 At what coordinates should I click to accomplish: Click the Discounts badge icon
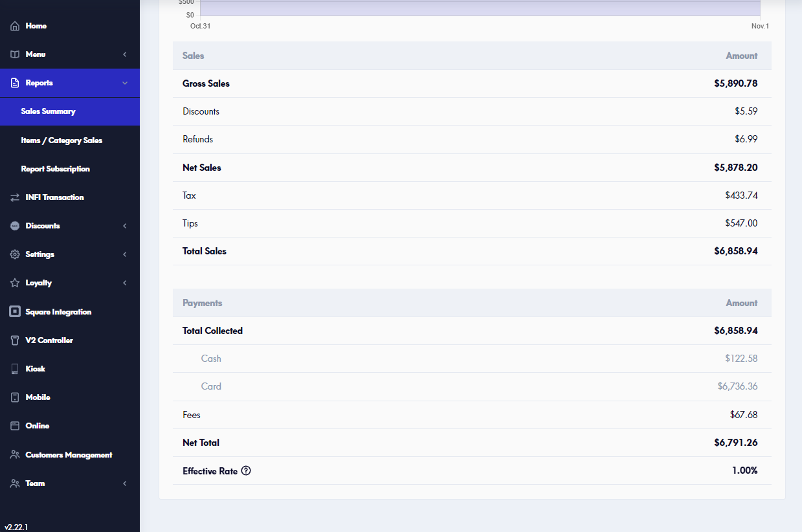(15, 226)
